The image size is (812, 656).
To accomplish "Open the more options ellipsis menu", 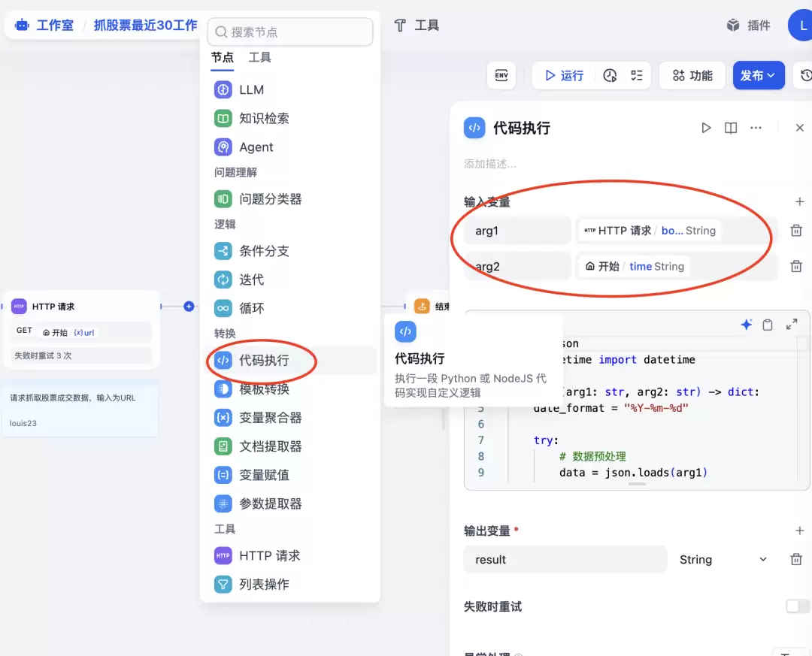I will pyautogui.click(x=756, y=128).
